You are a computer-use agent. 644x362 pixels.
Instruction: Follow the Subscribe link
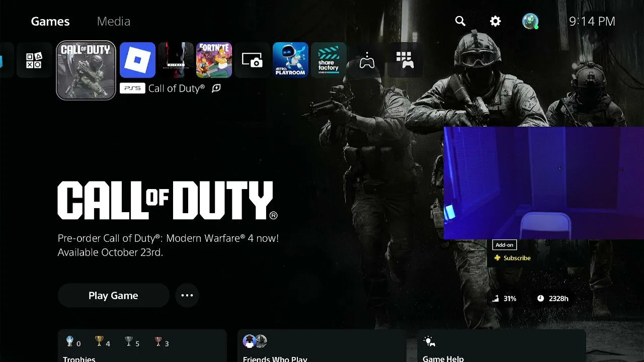pos(517,258)
